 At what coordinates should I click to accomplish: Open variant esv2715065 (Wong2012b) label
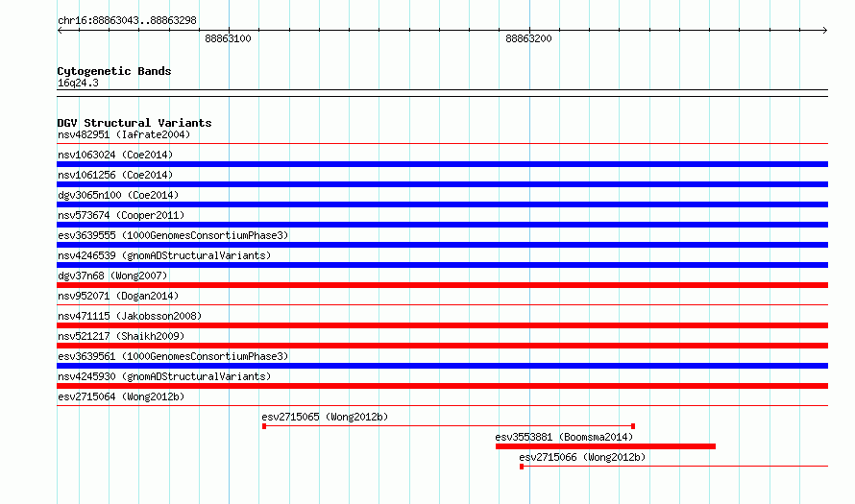325,417
